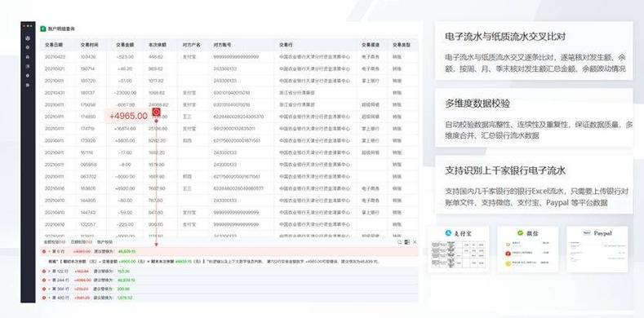
Task: Click the 对方户名 column header
Action: [x=191, y=45]
